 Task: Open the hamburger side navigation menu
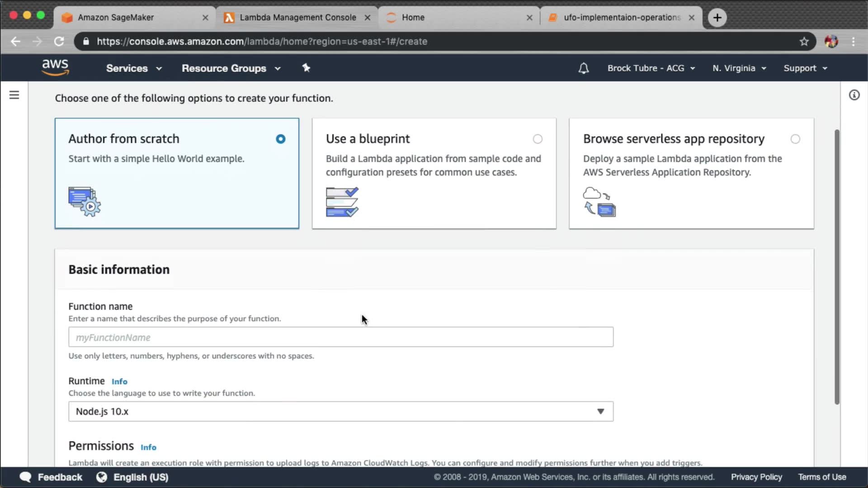pos(14,95)
